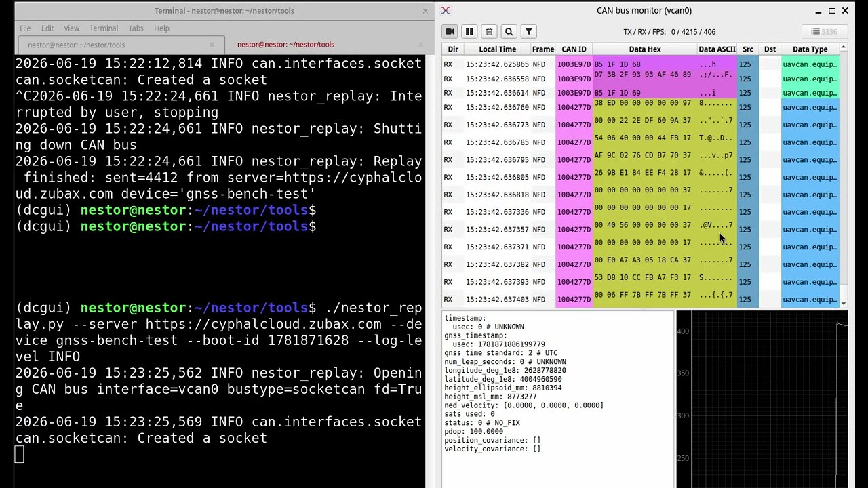Select row with time 15:23:42.636558
868x488 pixels.
point(641,79)
